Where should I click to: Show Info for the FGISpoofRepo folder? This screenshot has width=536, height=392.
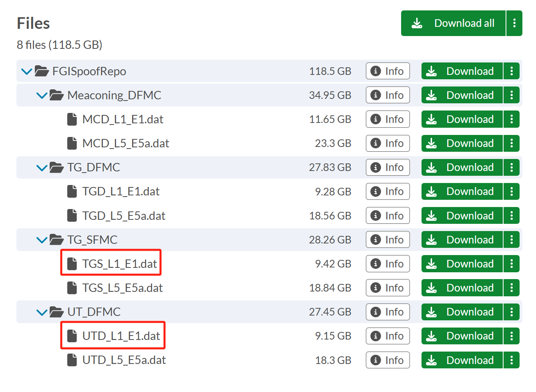click(387, 71)
